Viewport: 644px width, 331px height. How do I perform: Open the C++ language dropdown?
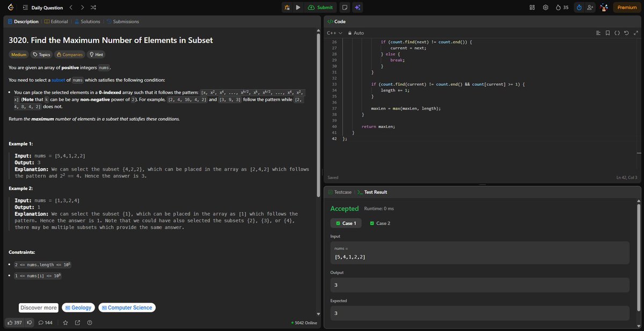point(335,33)
